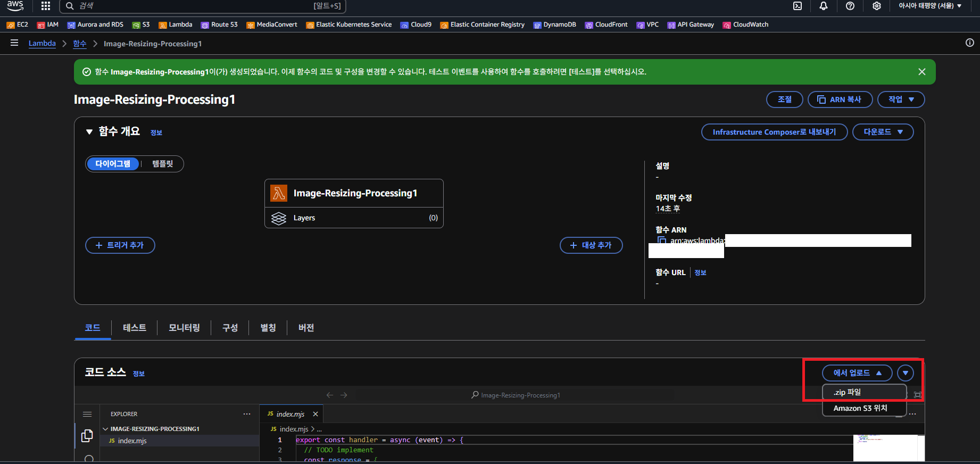Viewport: 980px width, 464px height.
Task: Open 정보 link beside 코드 소스
Action: tap(139, 374)
